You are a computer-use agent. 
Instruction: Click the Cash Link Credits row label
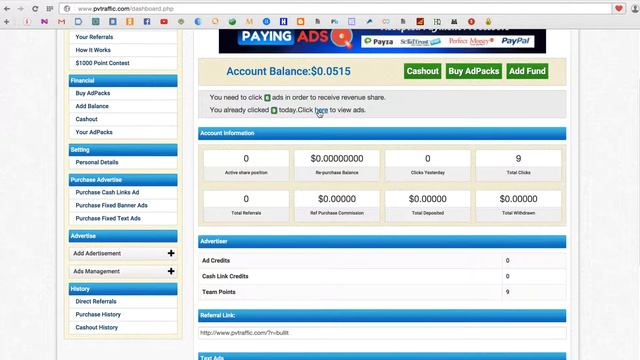tap(225, 276)
